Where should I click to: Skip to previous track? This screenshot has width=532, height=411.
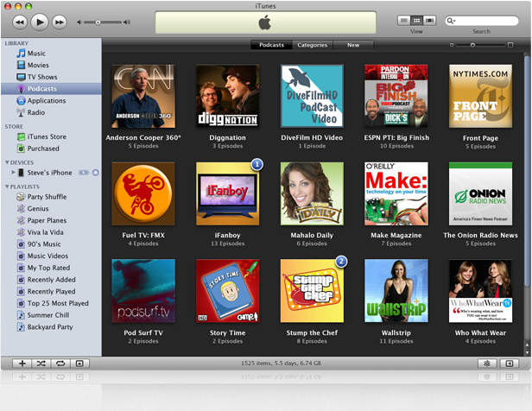click(x=20, y=22)
